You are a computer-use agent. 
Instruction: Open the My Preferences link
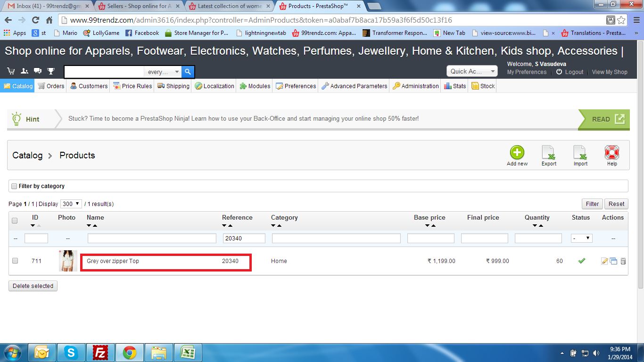coord(527,72)
